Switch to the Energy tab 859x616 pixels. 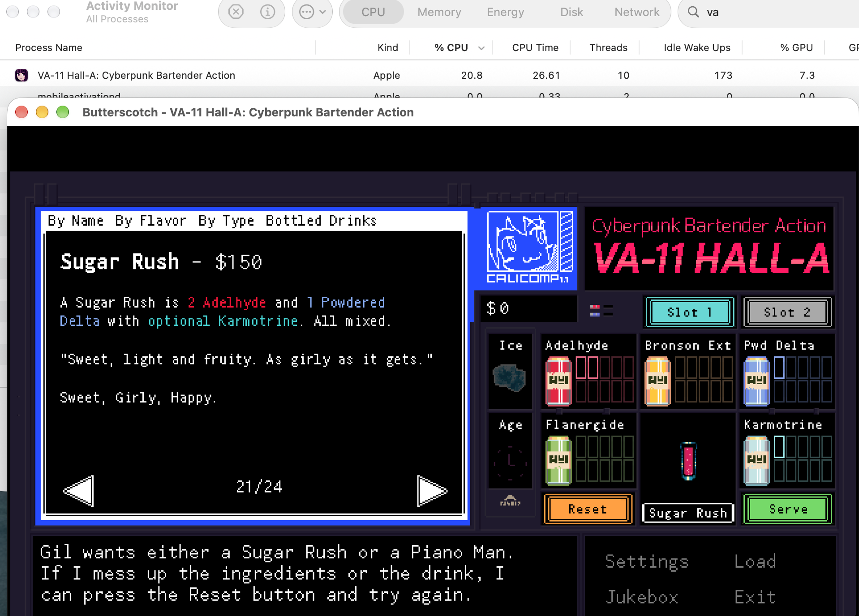pyautogui.click(x=505, y=12)
